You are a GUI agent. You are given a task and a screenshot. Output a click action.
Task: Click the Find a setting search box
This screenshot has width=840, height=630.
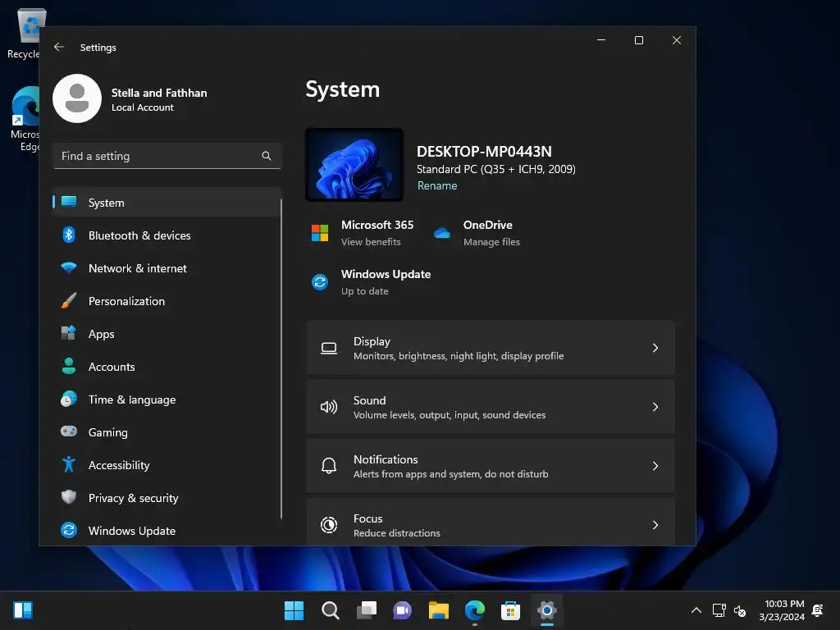pyautogui.click(x=167, y=156)
